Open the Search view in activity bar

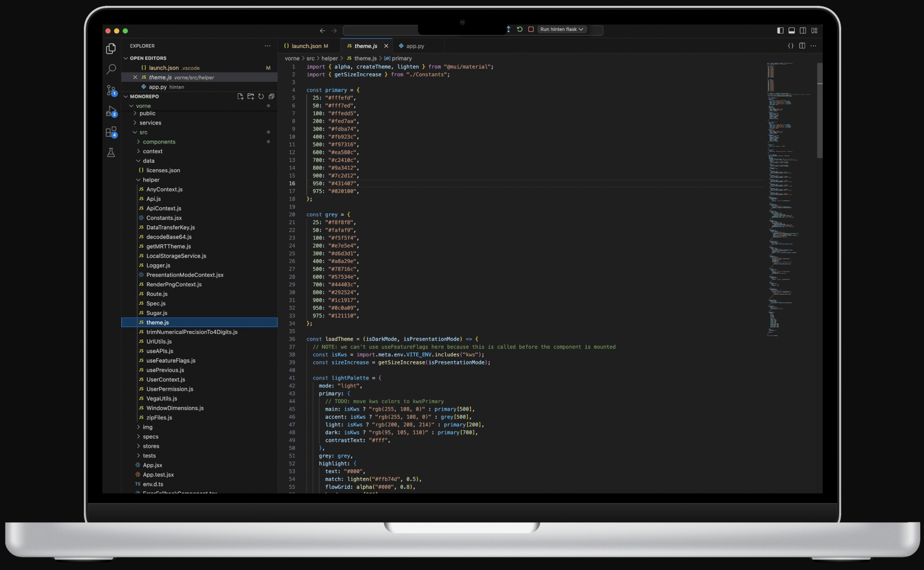pos(111,69)
